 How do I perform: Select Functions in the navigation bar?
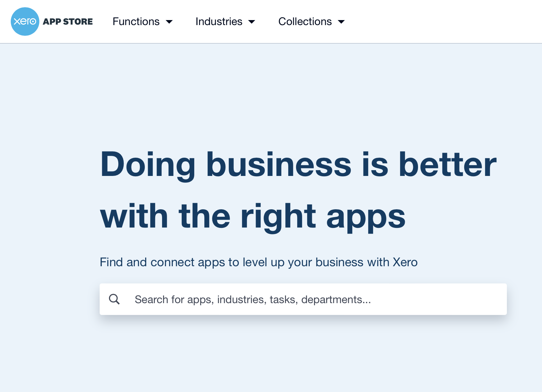click(136, 21)
